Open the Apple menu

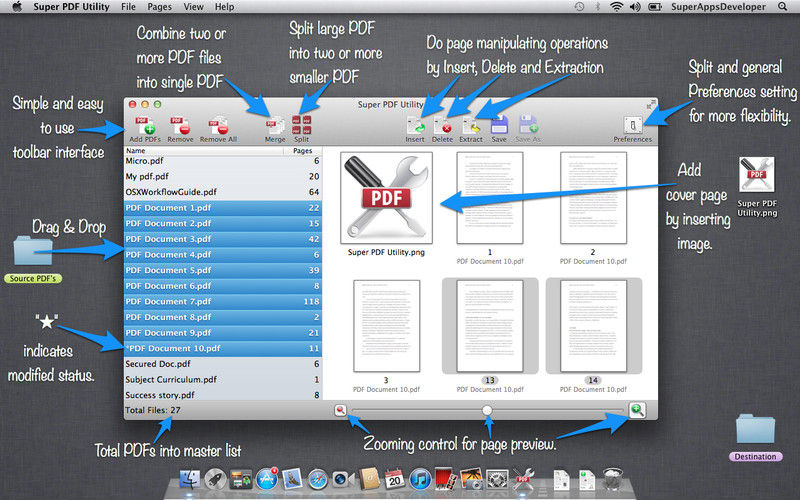[17, 7]
